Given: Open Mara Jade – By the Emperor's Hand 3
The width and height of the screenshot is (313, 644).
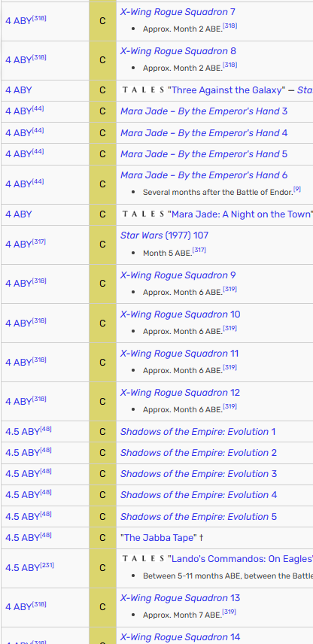Looking at the screenshot, I should tap(204, 111).
